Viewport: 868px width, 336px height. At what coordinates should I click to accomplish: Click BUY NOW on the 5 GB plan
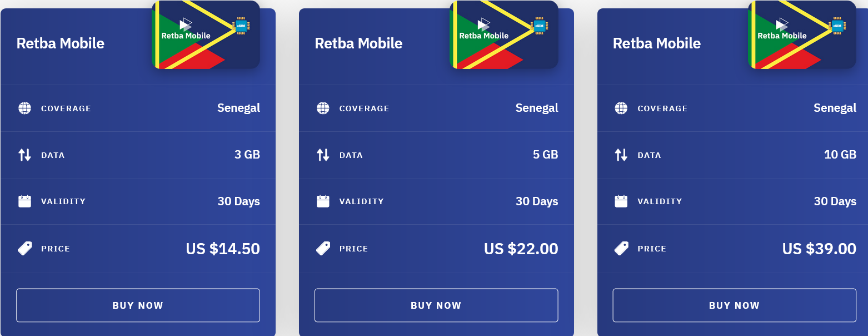tap(436, 305)
